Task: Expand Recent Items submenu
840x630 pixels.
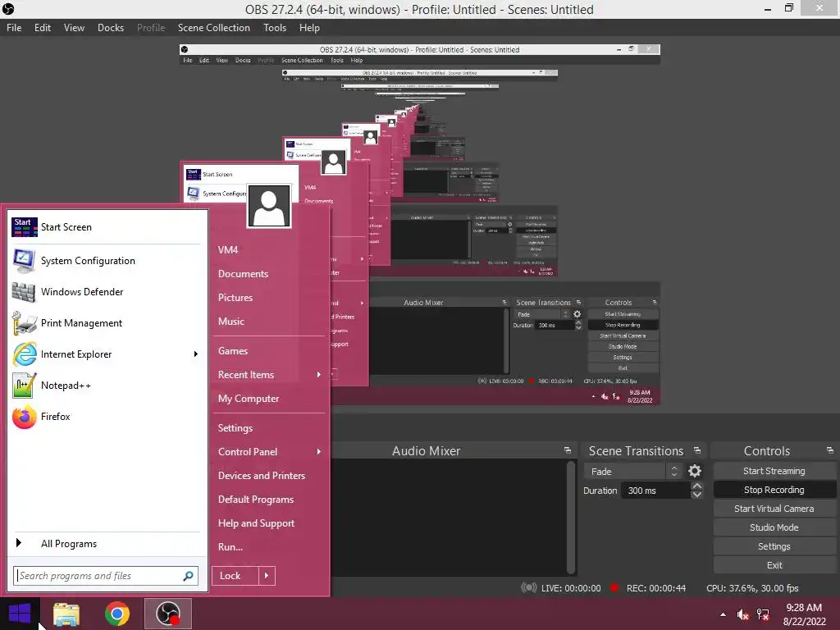Action: tap(319, 374)
